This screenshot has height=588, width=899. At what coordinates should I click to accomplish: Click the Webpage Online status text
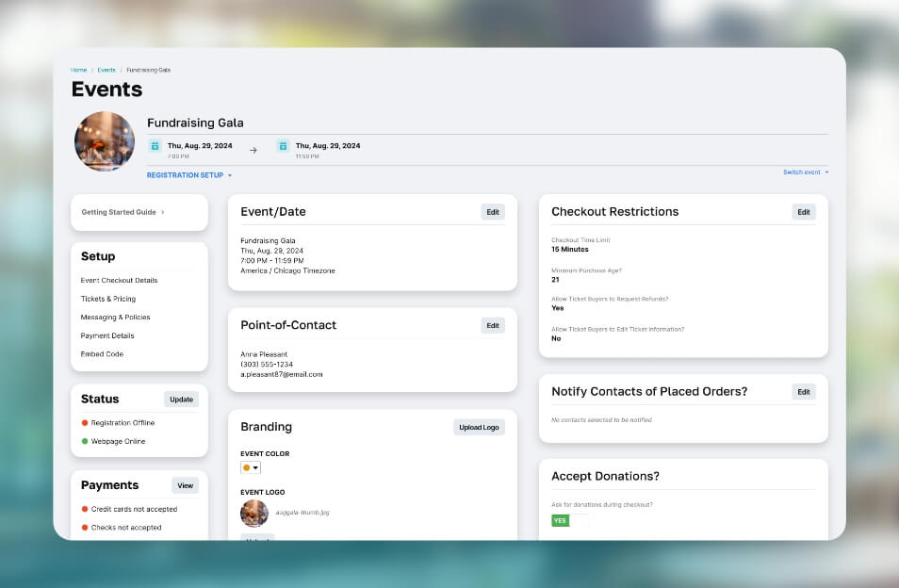(x=118, y=441)
